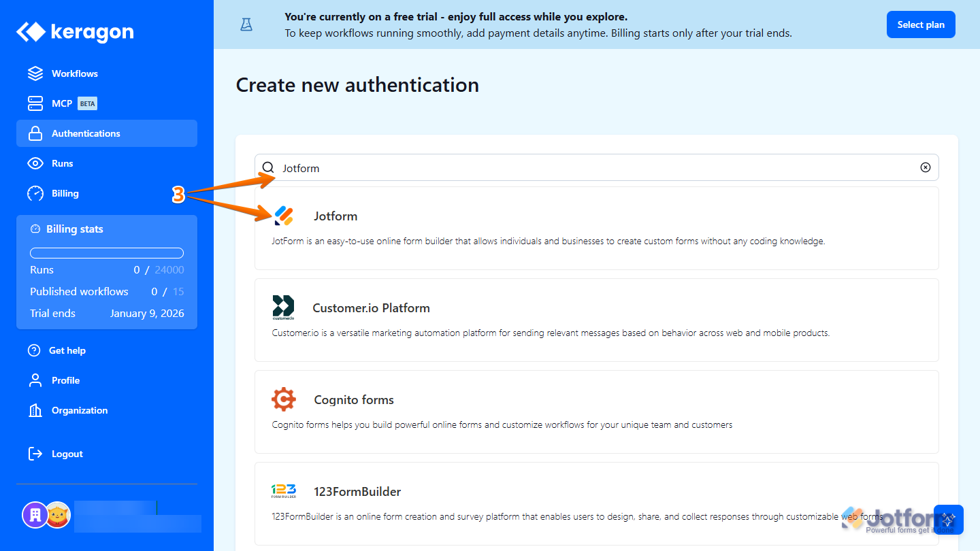This screenshot has width=980, height=551.
Task: Click the Select plan button
Action: (x=921, y=24)
